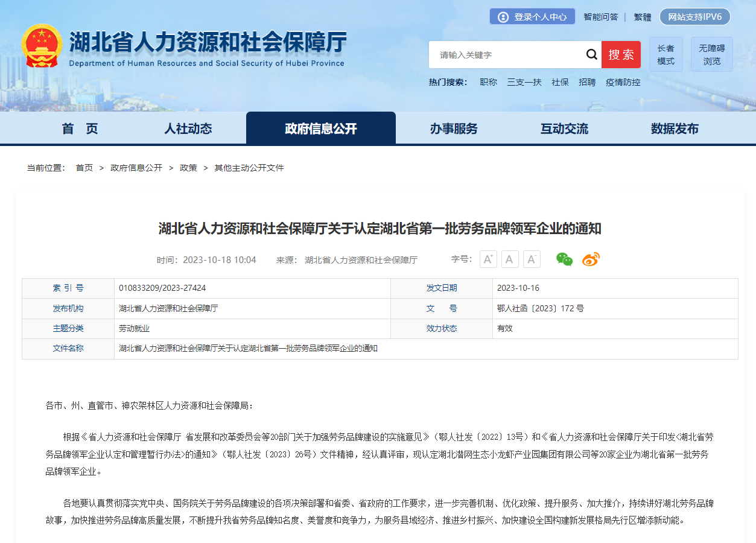Screen dimensions: 756x543
Task: Click the red 搜索 button
Action: click(621, 55)
